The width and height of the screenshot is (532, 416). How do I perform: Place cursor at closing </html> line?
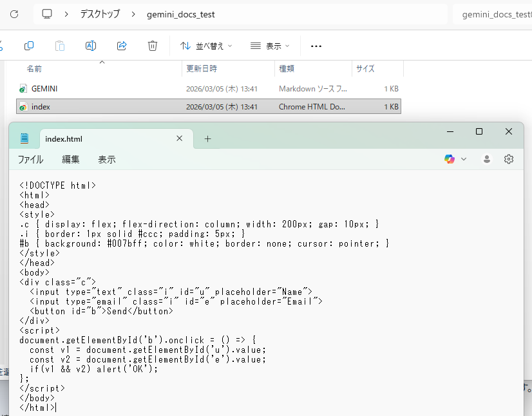[37, 408]
